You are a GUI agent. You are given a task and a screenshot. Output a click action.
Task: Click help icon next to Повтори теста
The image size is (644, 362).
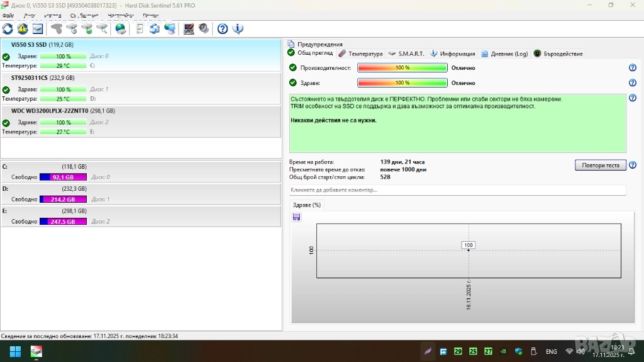point(633,166)
